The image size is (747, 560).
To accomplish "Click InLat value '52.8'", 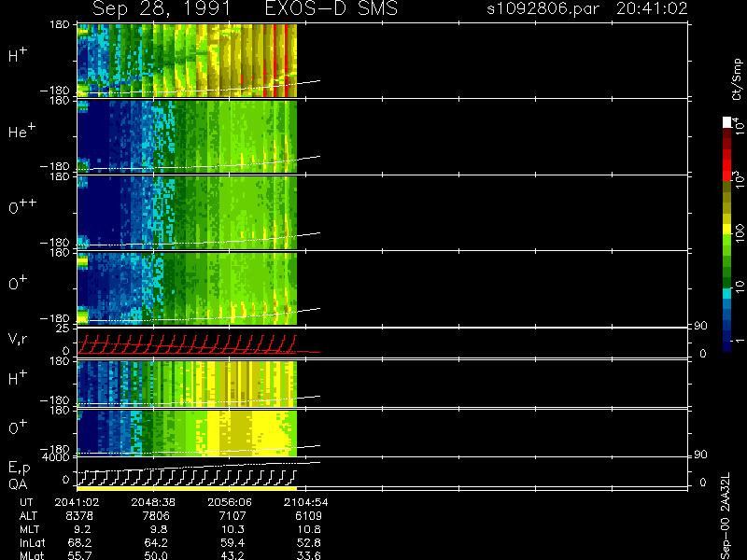I will (309, 542).
